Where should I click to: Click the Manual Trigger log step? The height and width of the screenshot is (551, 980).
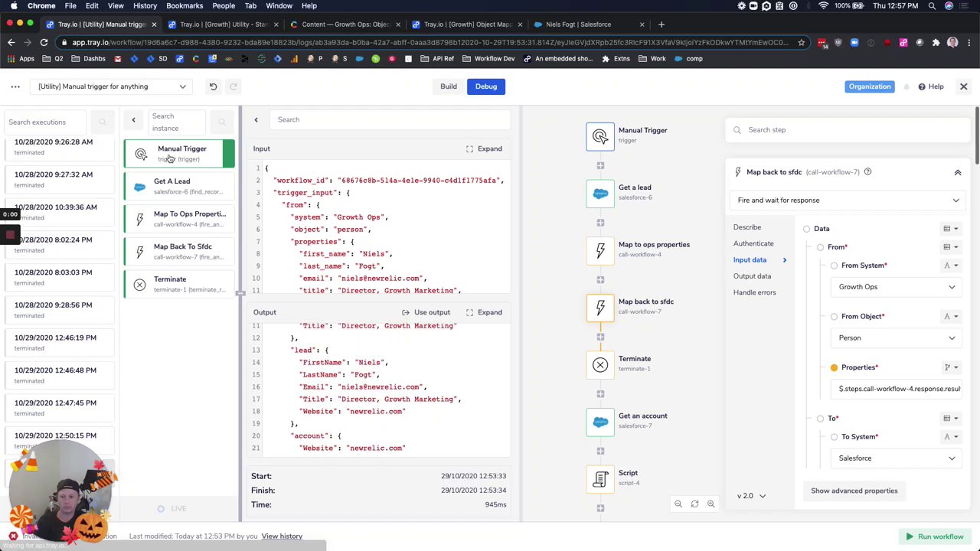(x=180, y=153)
